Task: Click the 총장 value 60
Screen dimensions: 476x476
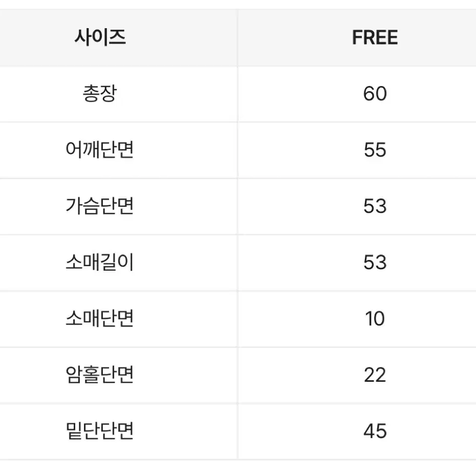Action: point(375,94)
